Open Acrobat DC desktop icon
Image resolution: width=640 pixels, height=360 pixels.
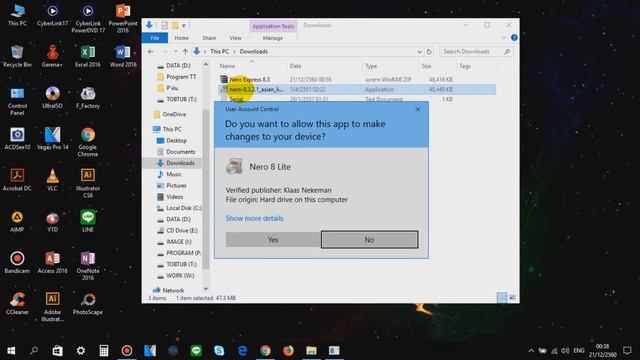(x=17, y=180)
